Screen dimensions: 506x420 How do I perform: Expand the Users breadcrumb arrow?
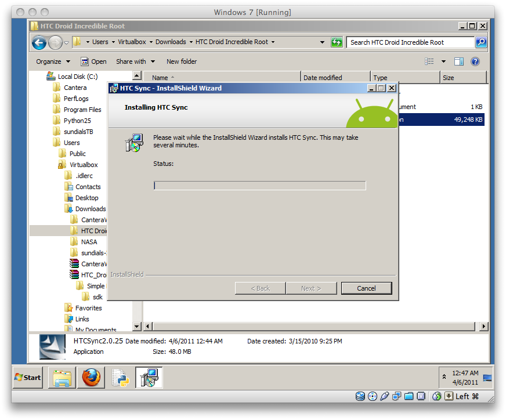tap(113, 42)
